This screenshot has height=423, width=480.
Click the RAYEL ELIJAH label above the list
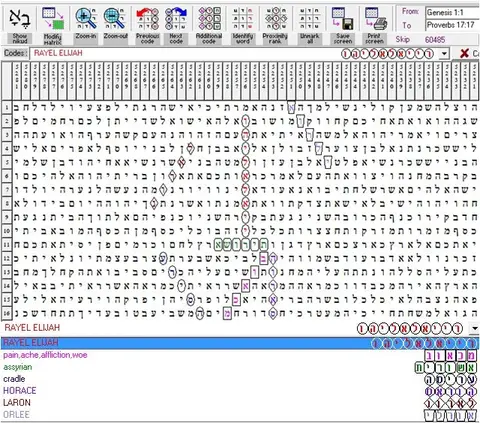(x=32, y=328)
